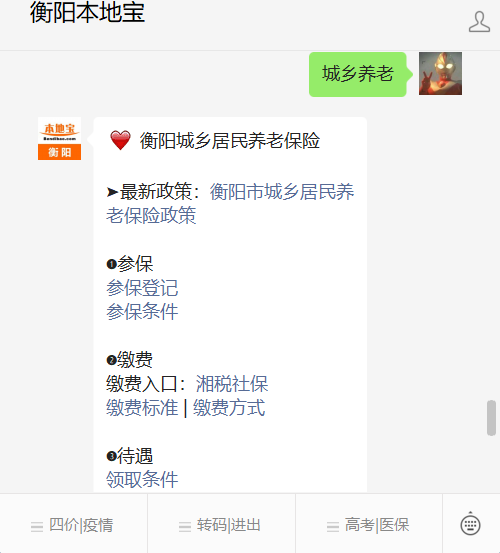Open the 参保条件 link
The image size is (500, 553).
click(142, 312)
